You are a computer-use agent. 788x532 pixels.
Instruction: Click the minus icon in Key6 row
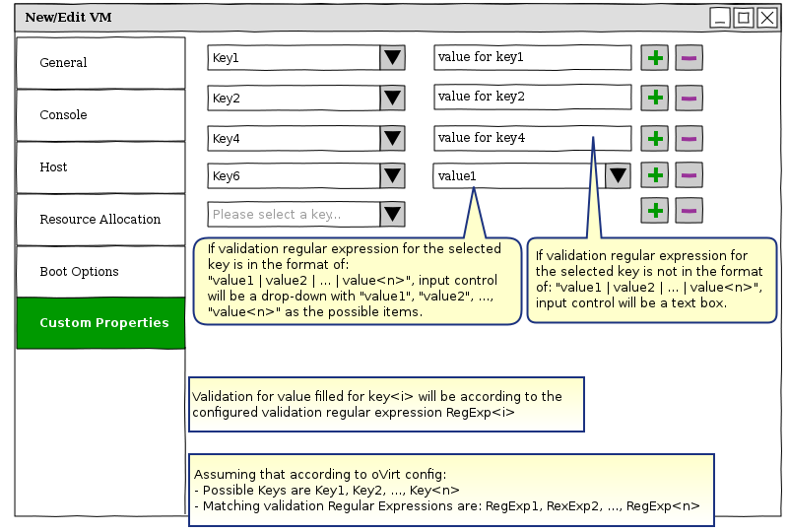pyautogui.click(x=689, y=175)
